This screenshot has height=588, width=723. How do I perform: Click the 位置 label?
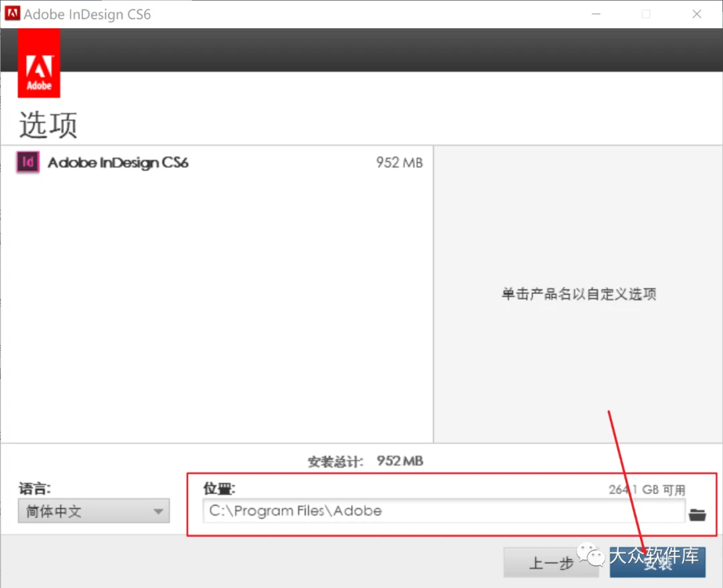(219, 488)
